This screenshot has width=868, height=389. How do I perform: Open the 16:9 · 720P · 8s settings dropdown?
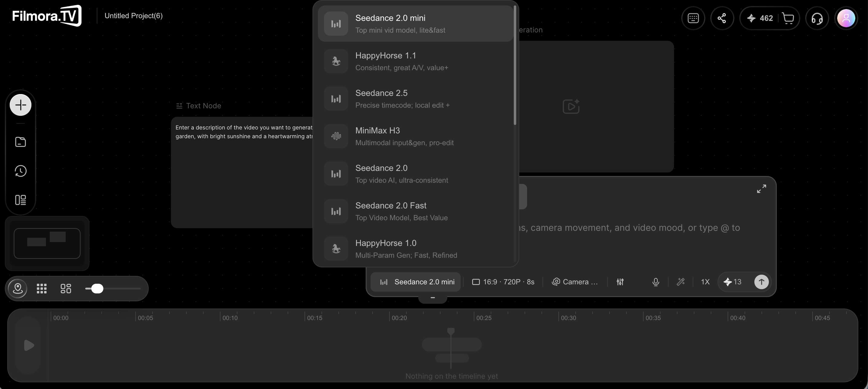click(x=503, y=282)
